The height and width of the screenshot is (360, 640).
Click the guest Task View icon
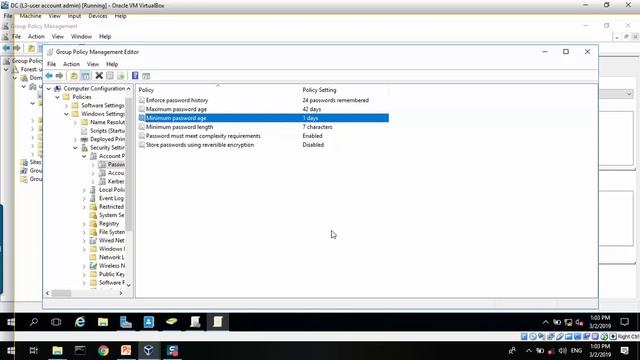click(56, 322)
